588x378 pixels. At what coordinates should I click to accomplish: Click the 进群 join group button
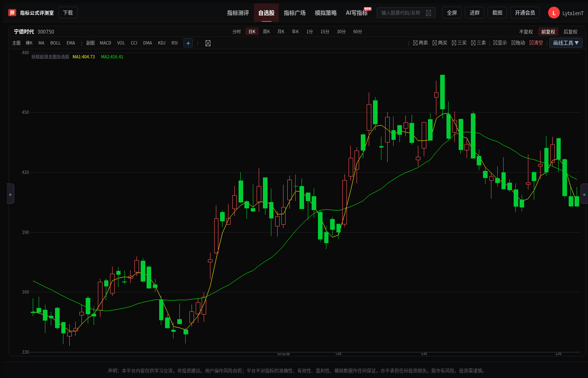(475, 13)
